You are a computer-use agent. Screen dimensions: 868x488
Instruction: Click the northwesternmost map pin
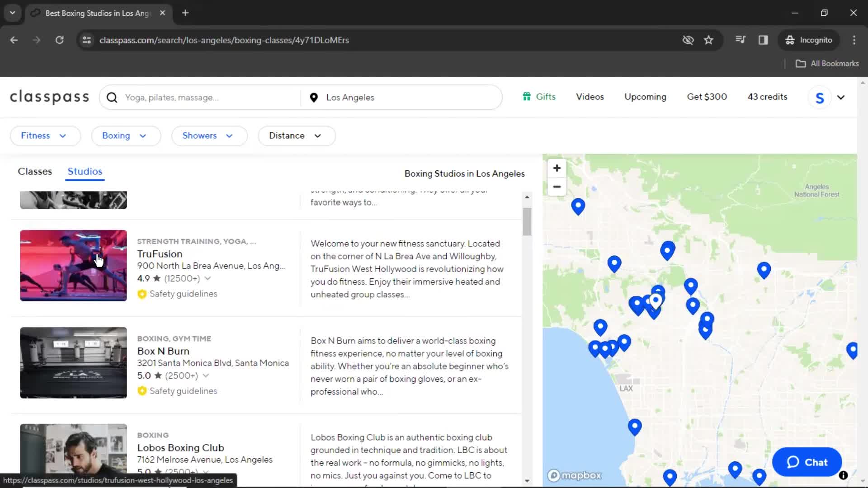578,206
